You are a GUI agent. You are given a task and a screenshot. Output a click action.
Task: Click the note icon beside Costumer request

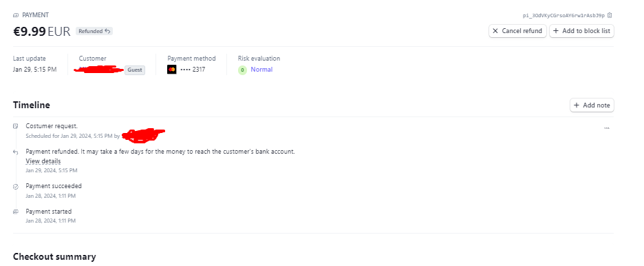click(x=16, y=126)
